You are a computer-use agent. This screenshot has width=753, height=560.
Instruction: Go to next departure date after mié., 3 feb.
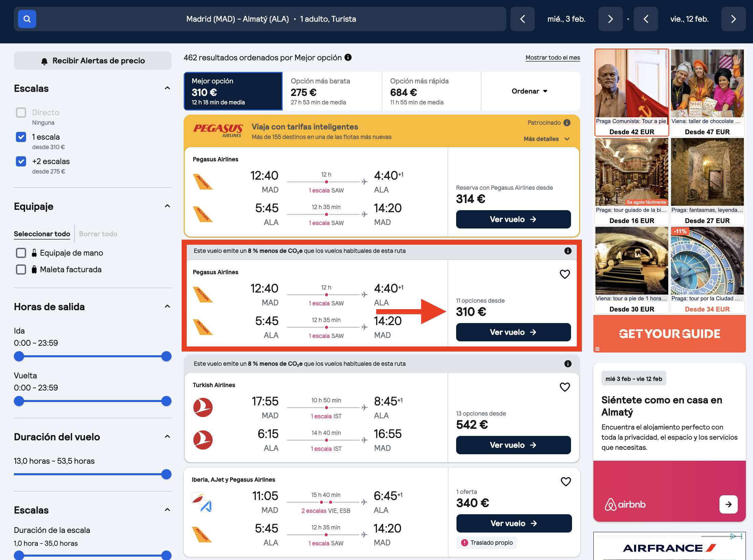[610, 19]
